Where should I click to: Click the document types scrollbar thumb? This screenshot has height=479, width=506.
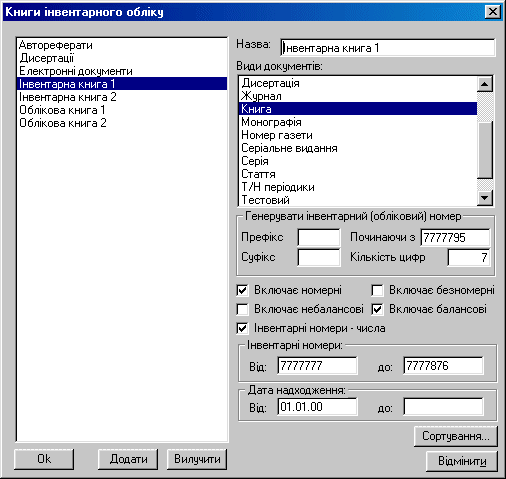click(x=485, y=150)
